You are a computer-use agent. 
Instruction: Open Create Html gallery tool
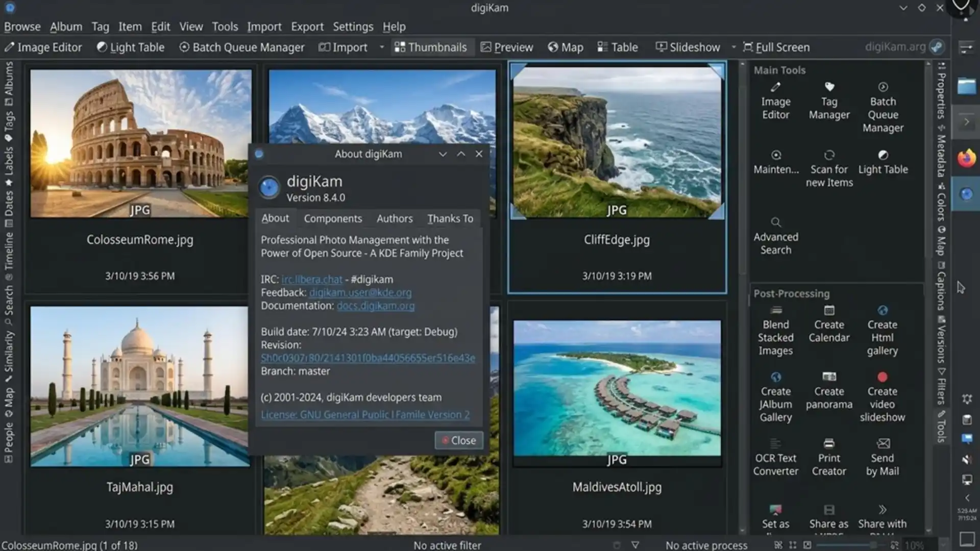[x=882, y=331]
